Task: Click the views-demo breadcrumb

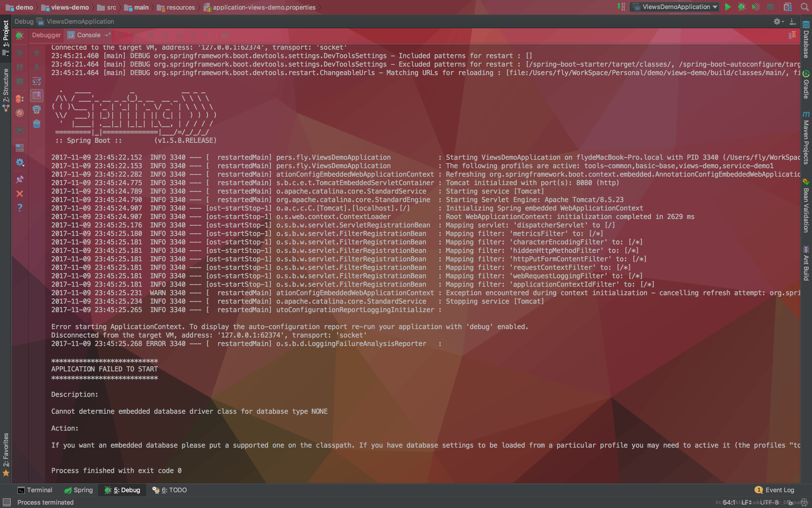Action: click(x=65, y=7)
